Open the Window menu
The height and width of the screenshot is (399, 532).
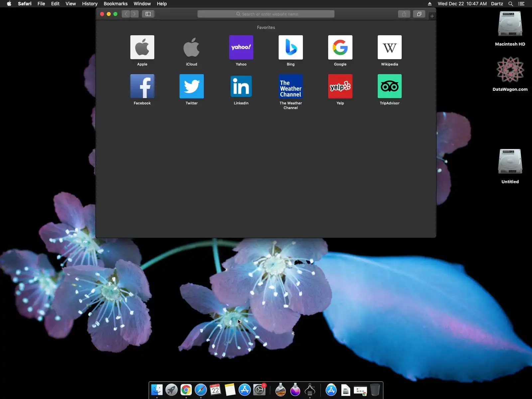pyautogui.click(x=142, y=4)
